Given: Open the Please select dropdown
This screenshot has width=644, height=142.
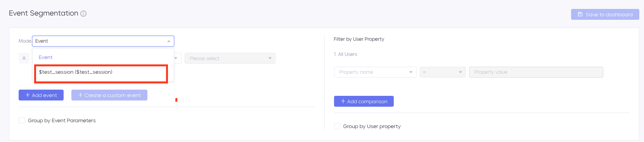Looking at the screenshot, I should (230, 58).
